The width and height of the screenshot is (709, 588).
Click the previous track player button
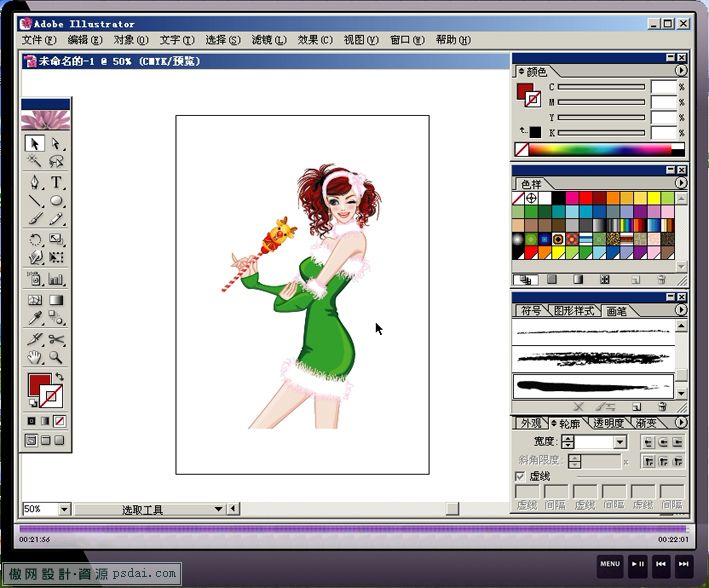coord(661,564)
